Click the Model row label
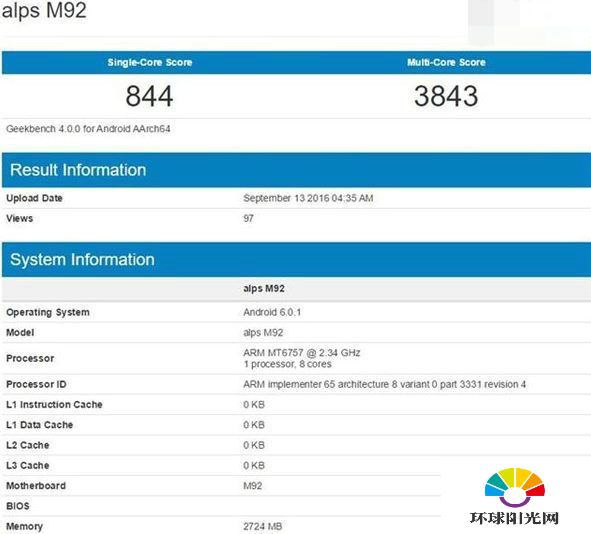The width and height of the screenshot is (591, 534). 20,333
